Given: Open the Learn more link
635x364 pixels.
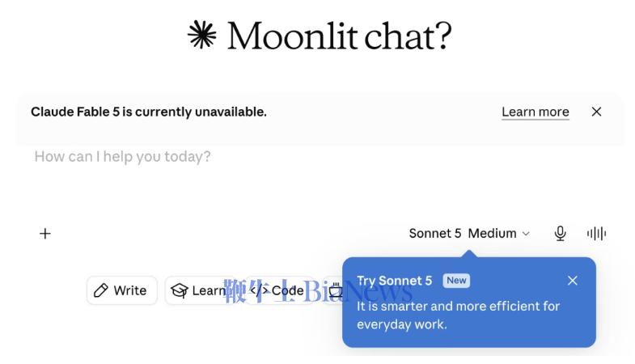Looking at the screenshot, I should (536, 112).
